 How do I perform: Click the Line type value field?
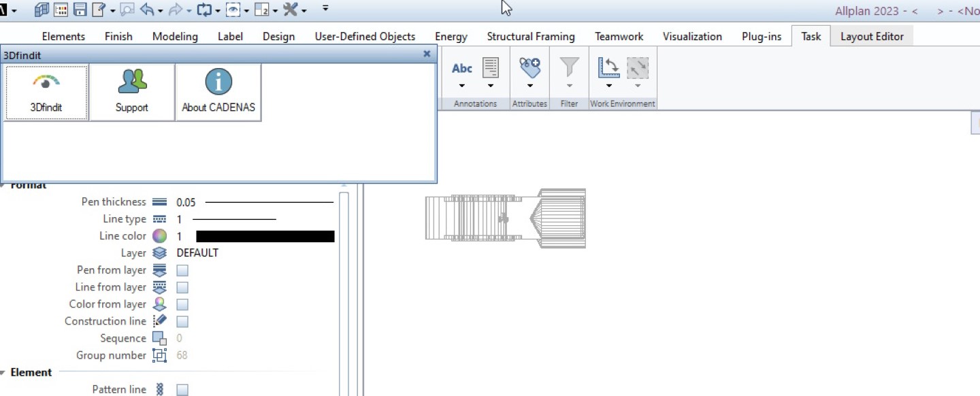click(x=179, y=219)
